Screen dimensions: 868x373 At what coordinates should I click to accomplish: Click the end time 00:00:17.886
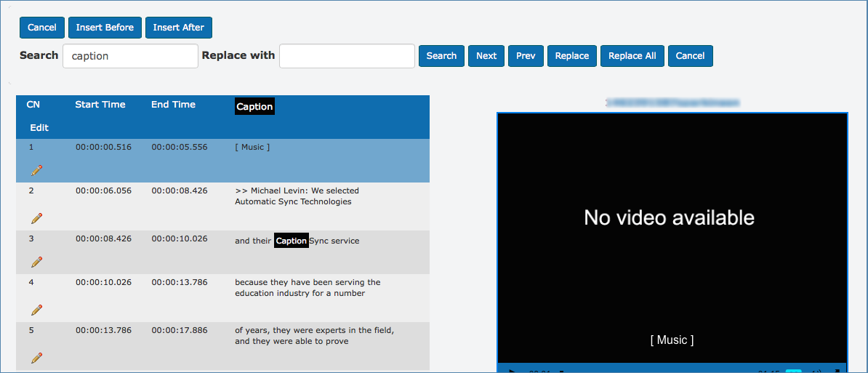click(180, 330)
